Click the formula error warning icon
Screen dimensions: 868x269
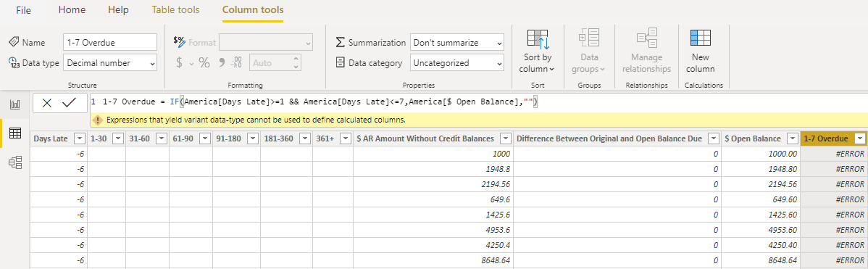(97, 120)
